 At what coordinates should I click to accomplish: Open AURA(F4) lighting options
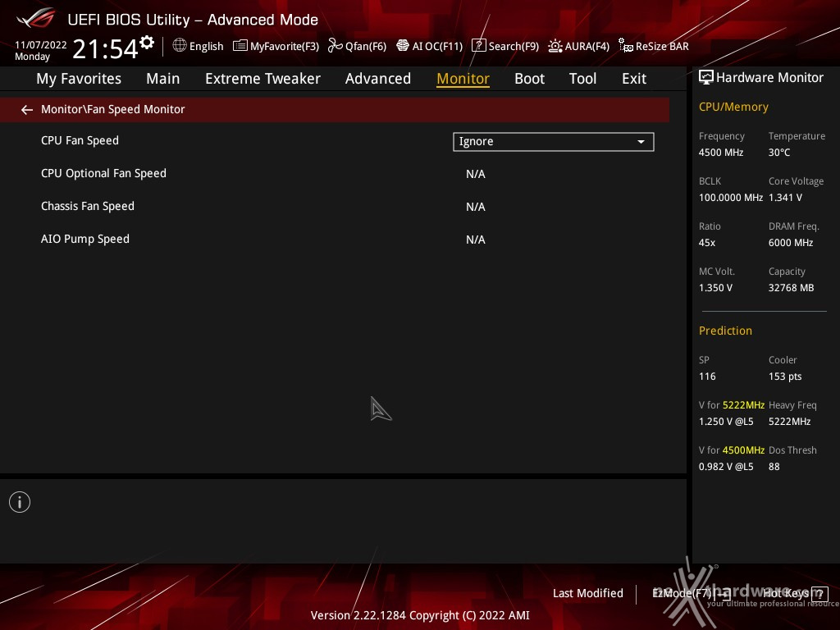(x=587, y=46)
